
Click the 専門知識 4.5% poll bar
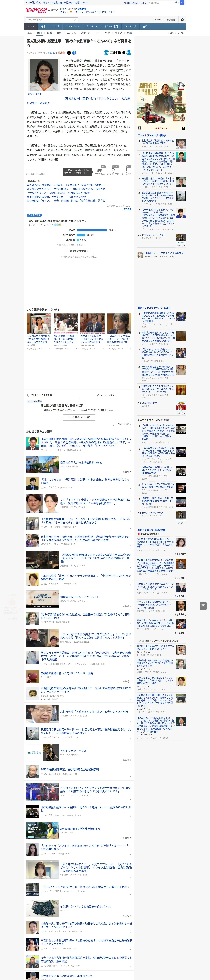(78, 240)
